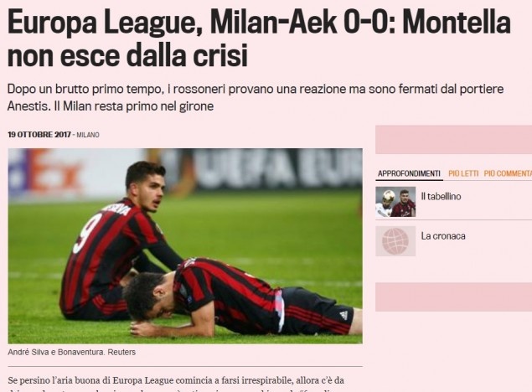532x392 pixels.
Task: Click the Il tabellino thumbnail image
Action: coord(395,202)
